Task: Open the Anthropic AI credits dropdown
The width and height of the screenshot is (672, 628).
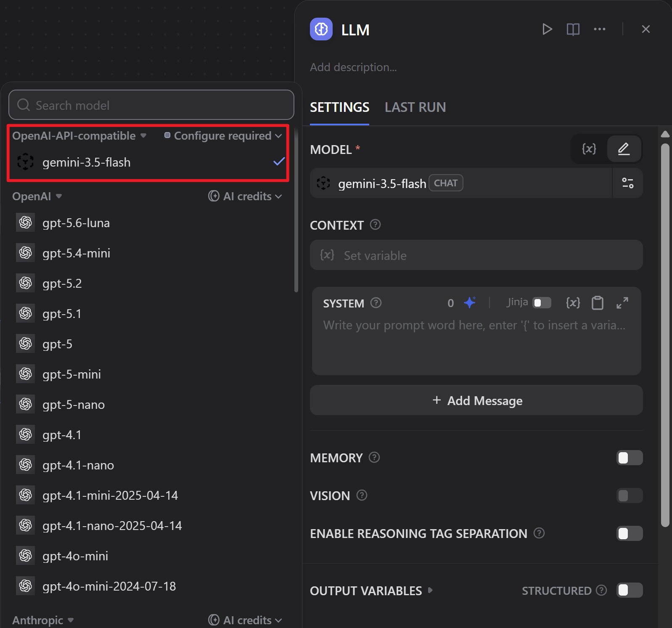Action: click(245, 620)
